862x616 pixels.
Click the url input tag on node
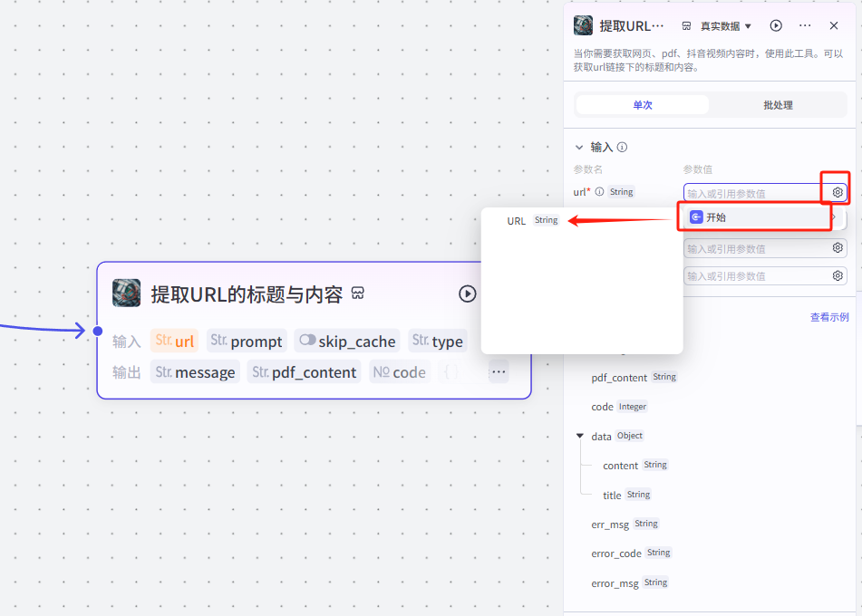(174, 342)
